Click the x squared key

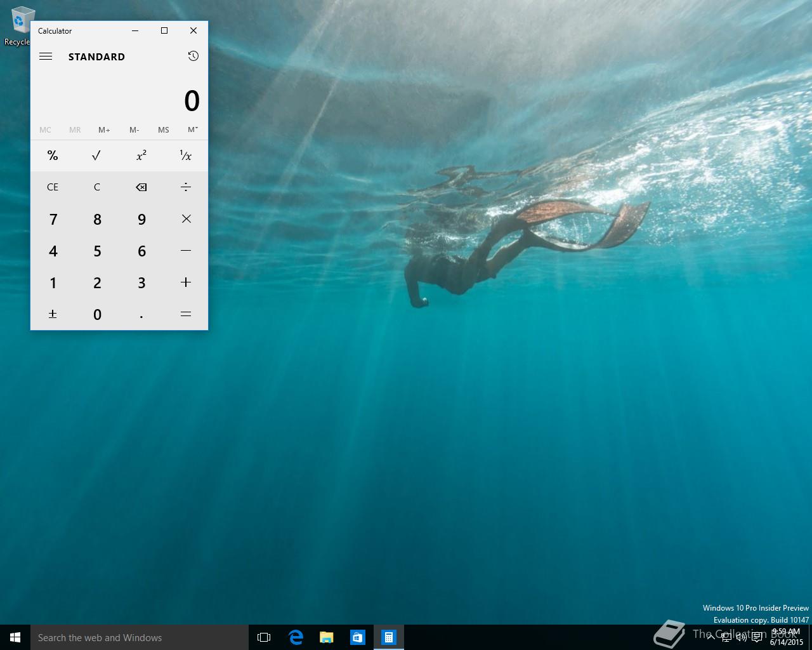[141, 156]
